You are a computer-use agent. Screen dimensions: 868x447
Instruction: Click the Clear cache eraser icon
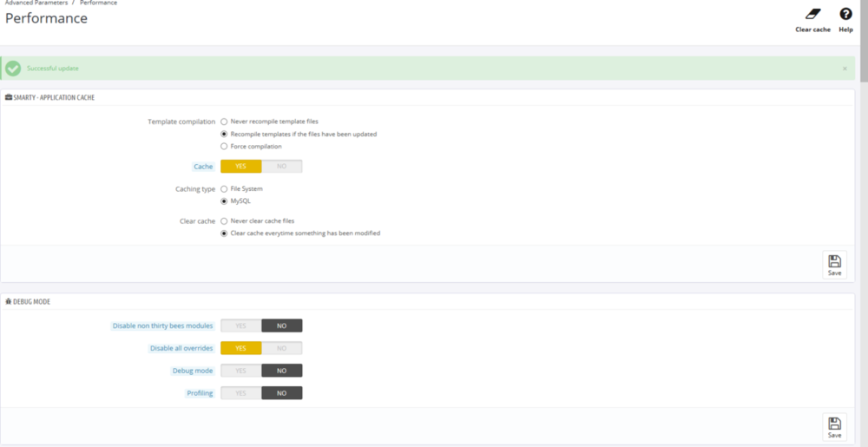(812, 15)
